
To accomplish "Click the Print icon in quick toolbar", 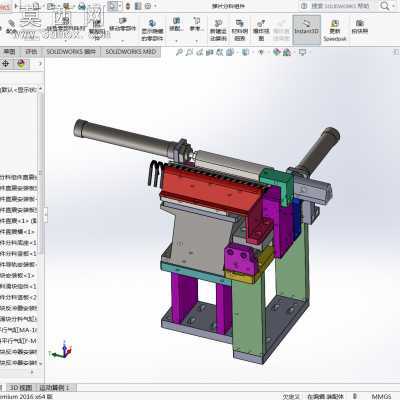I will click(82, 6).
